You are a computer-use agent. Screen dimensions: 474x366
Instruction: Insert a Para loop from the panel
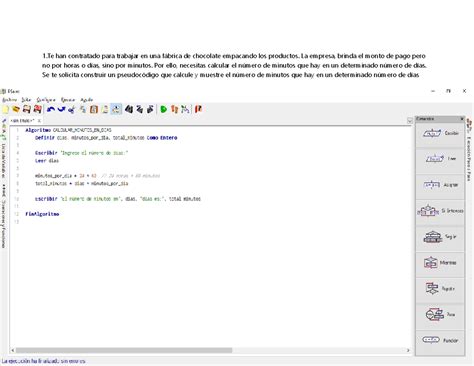click(440, 315)
